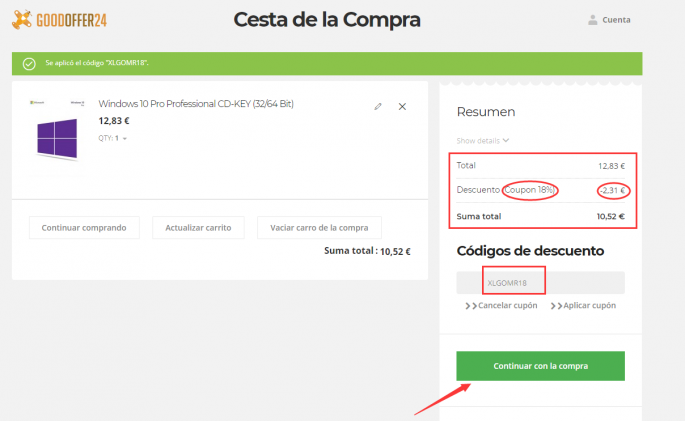Click the green success checkmark icon
Screen dimensions: 685x421
[29, 63]
